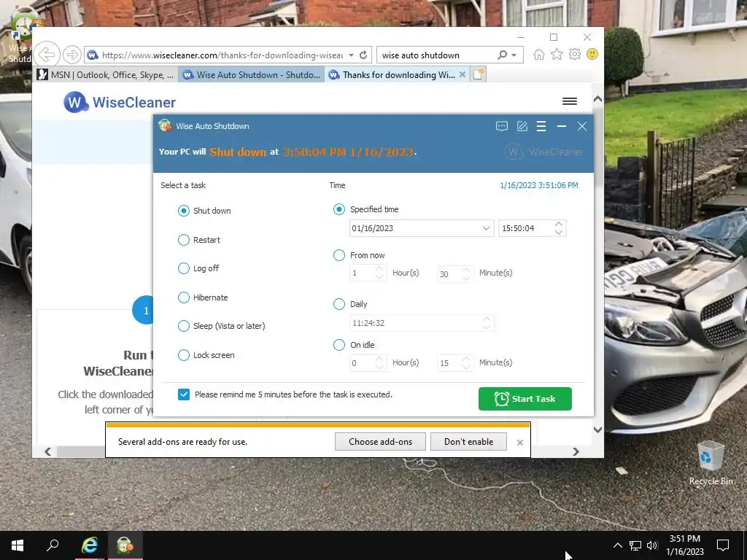Viewport: 747px width, 560px height.
Task: Close the Thanks for downloading tab
Action: pos(462,75)
